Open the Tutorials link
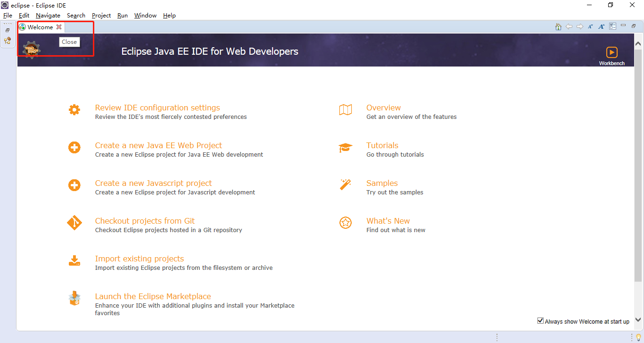 point(382,145)
